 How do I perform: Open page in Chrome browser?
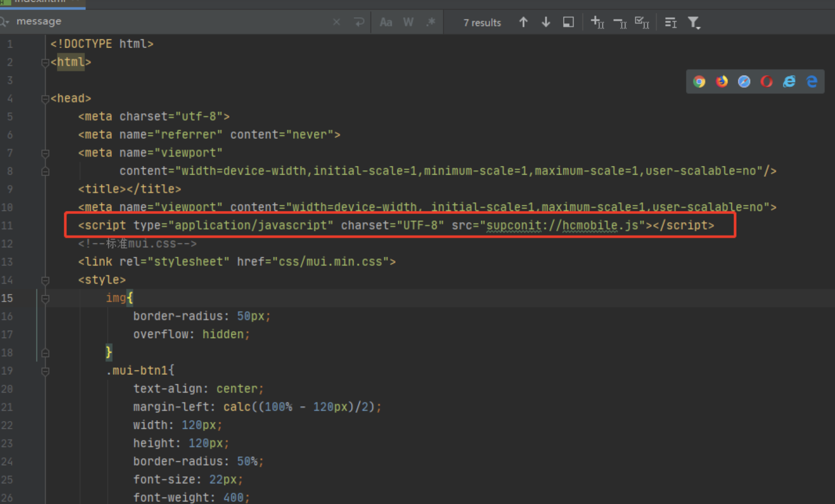699,82
